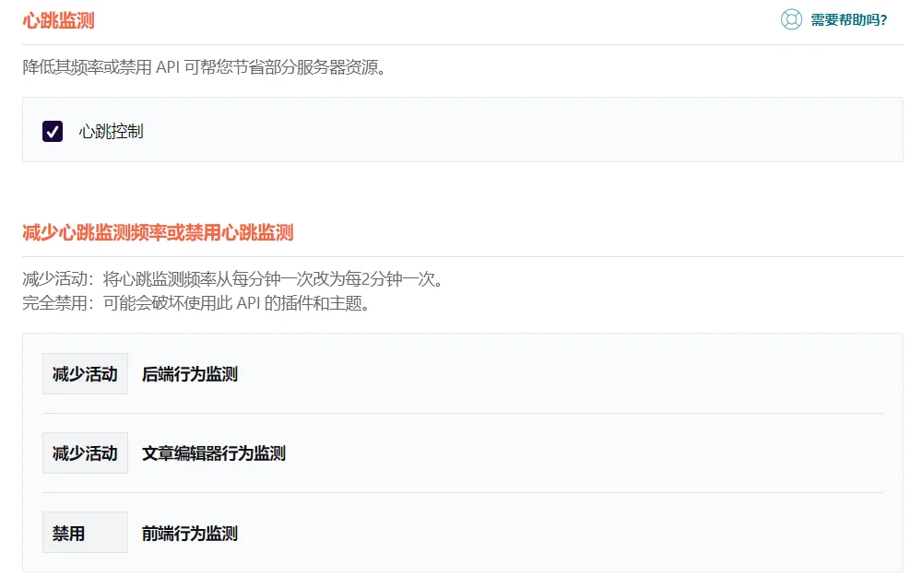
Task: Click empty space in the 后端行为监测 row
Action: point(553,374)
